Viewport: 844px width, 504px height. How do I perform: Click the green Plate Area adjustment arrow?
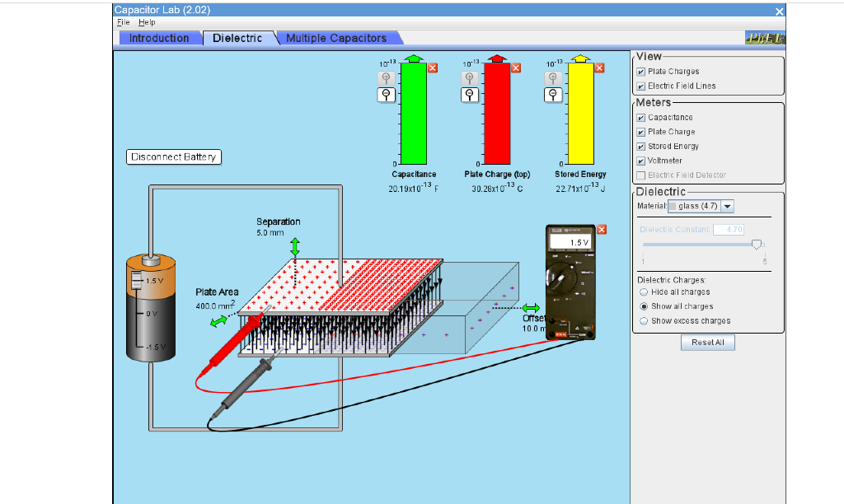218,320
